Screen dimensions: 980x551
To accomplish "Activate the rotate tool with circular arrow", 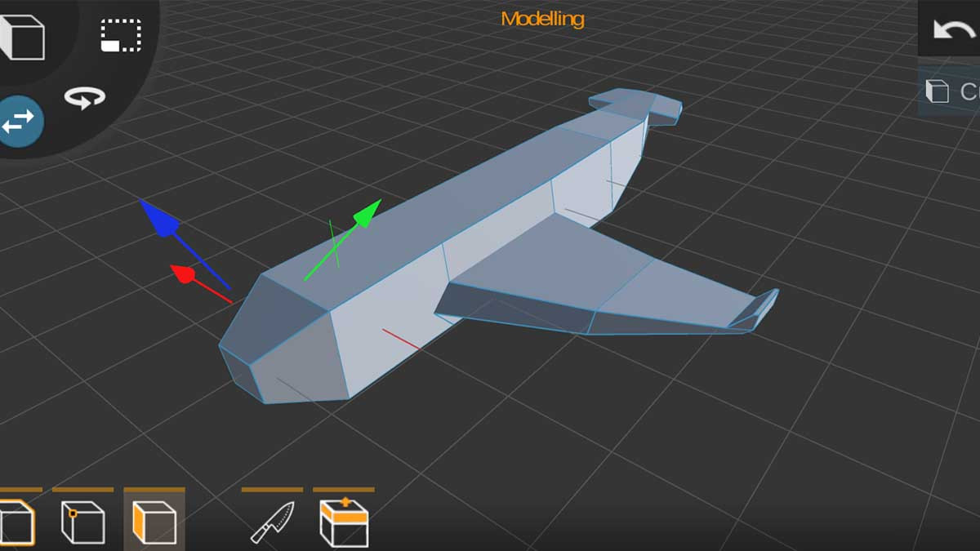I will tap(85, 98).
